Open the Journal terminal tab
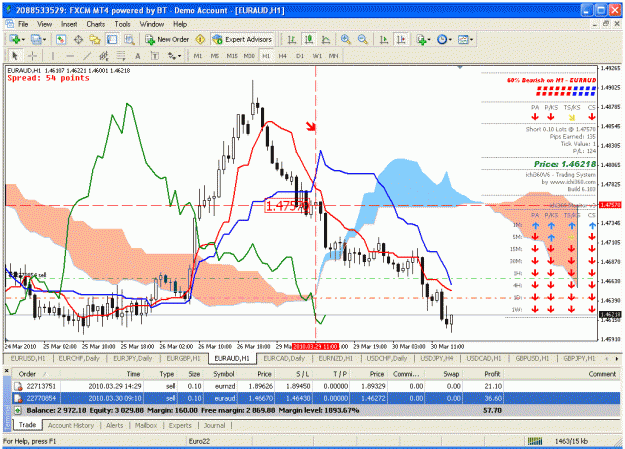The height and width of the screenshot is (449, 625). (214, 425)
